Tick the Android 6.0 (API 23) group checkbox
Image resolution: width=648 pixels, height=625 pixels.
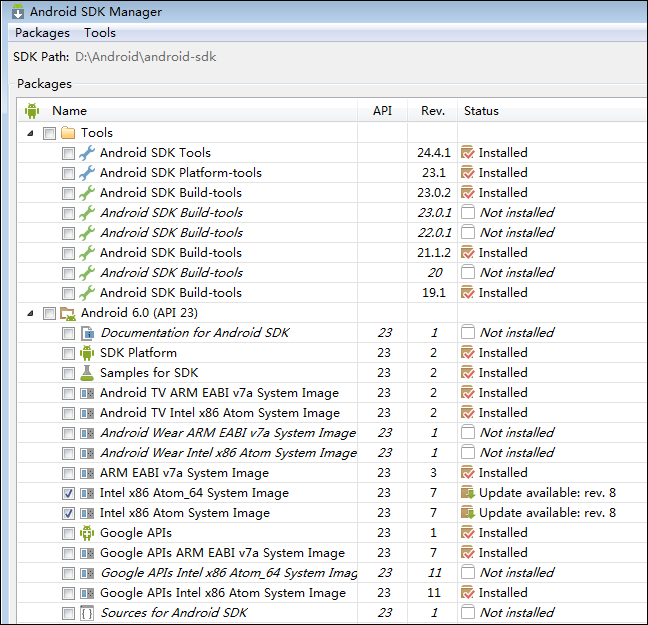(49, 313)
